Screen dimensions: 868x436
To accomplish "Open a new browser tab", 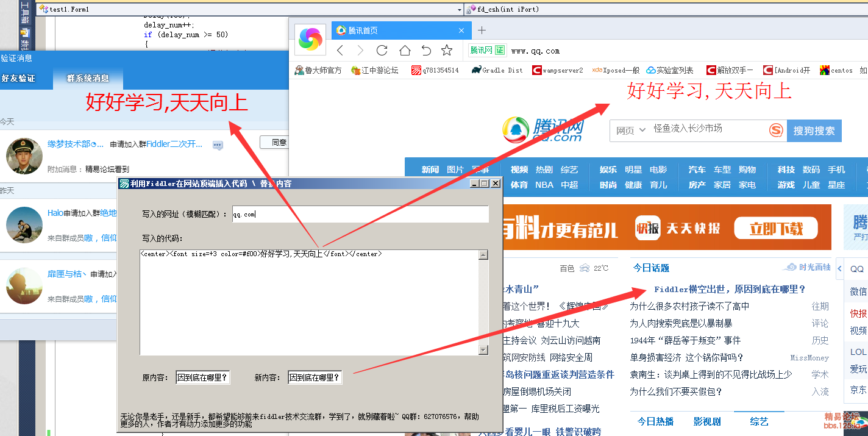I will (x=482, y=30).
